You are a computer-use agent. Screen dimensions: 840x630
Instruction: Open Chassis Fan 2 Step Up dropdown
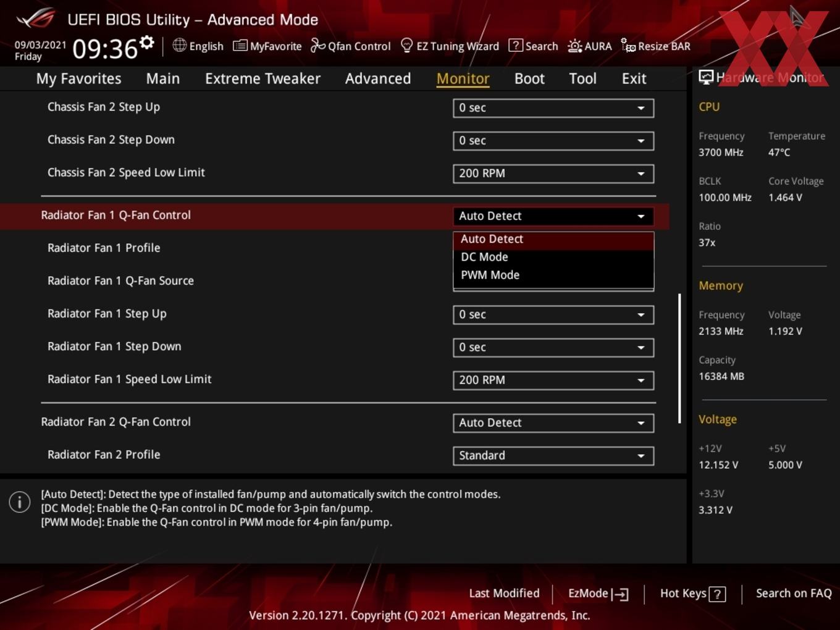(x=553, y=107)
